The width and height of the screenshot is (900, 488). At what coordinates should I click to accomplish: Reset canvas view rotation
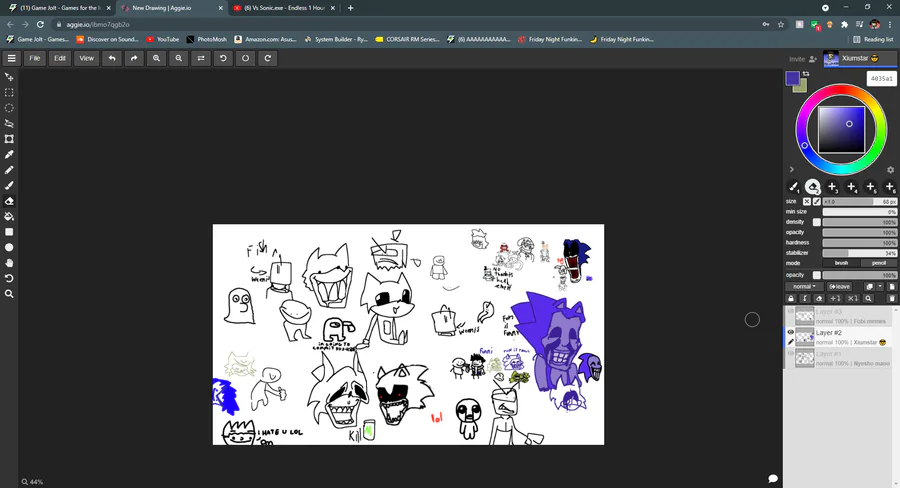tap(246, 58)
